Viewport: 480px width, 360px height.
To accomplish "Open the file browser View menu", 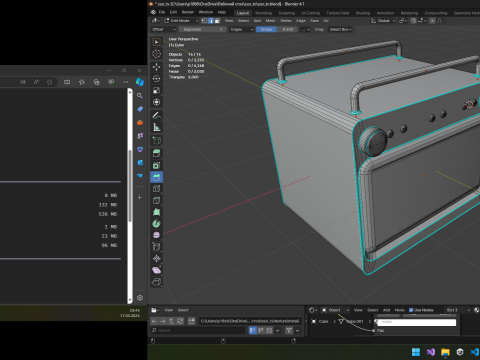I will point(169,310).
